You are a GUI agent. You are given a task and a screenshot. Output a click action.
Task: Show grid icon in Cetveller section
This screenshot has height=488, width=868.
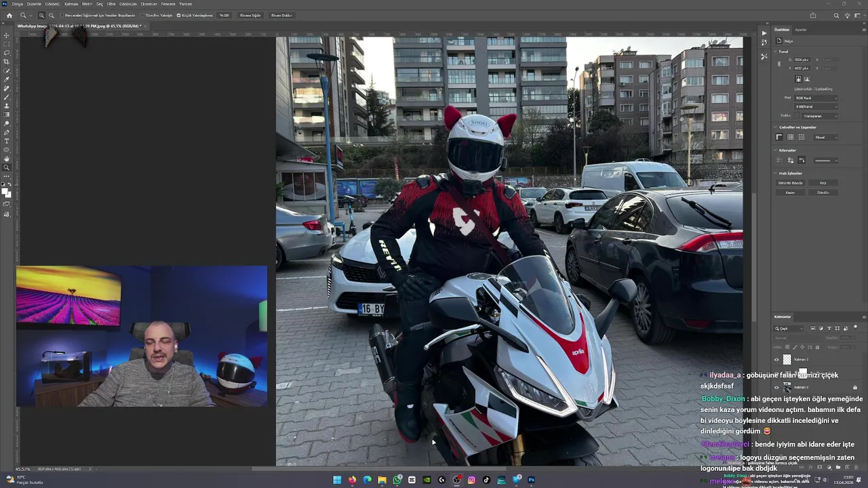(x=790, y=137)
